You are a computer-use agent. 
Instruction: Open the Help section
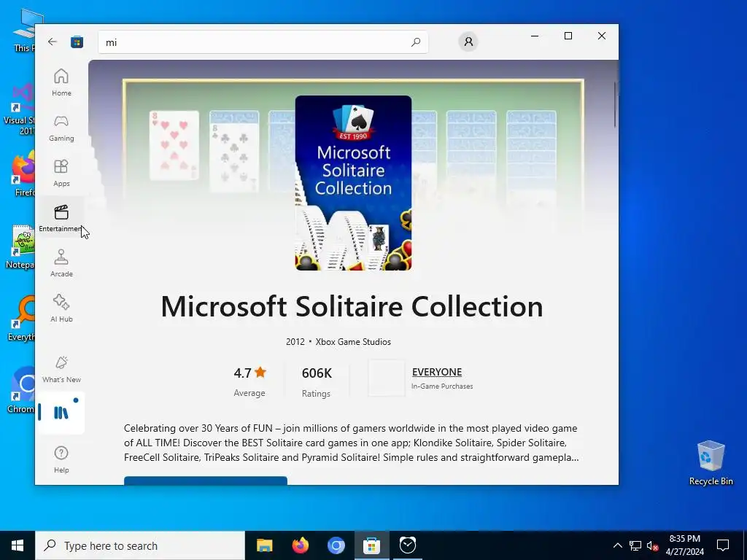tap(61, 459)
